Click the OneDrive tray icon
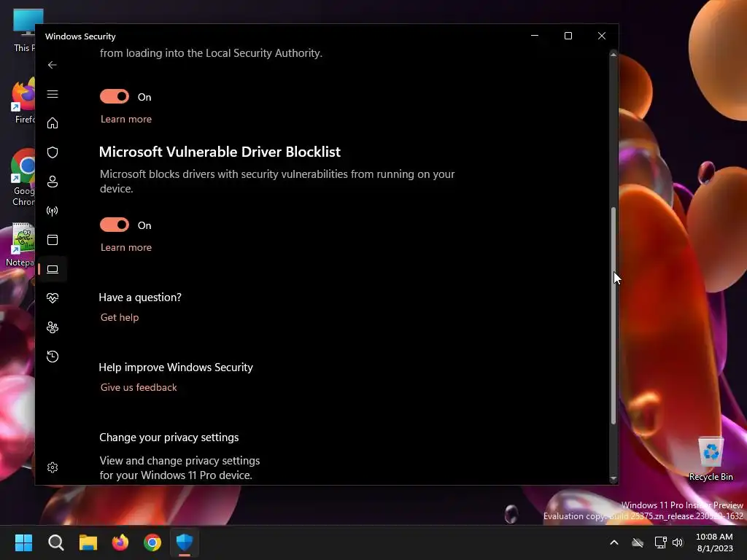The image size is (747, 560). (638, 542)
